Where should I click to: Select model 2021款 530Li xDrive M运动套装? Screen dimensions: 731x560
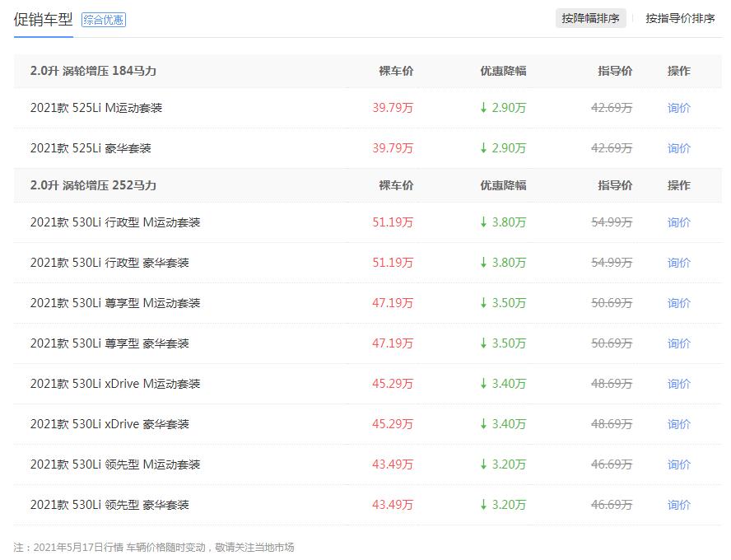point(115,384)
